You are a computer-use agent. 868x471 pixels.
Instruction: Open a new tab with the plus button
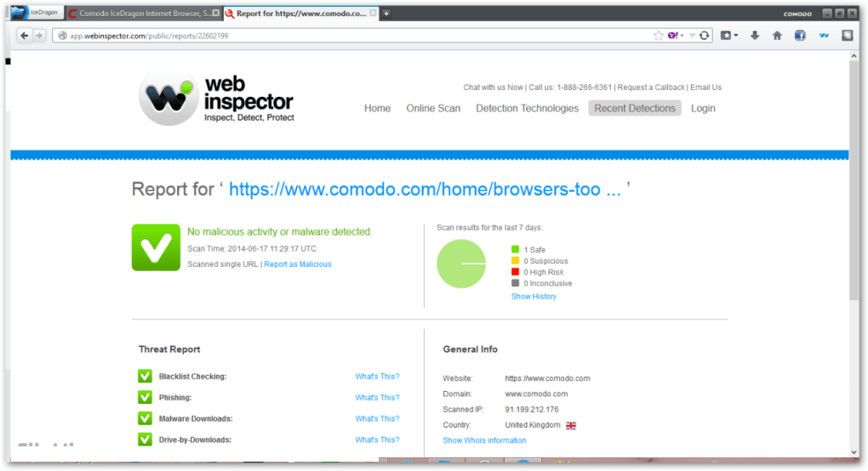click(386, 14)
